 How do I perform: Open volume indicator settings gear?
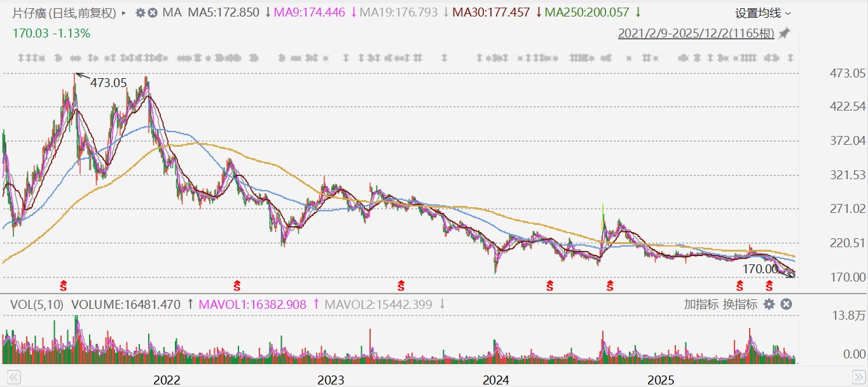(x=769, y=304)
